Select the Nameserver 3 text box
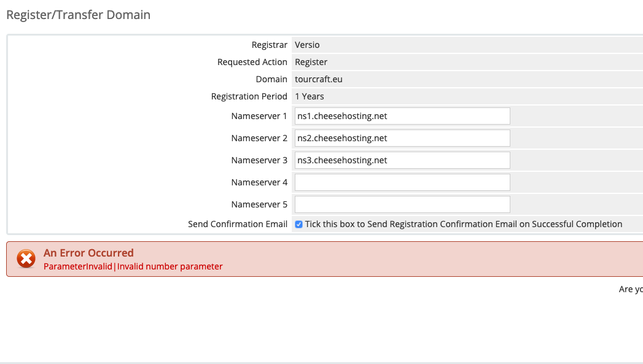Image resolution: width=643 pixels, height=364 pixels. (402, 160)
